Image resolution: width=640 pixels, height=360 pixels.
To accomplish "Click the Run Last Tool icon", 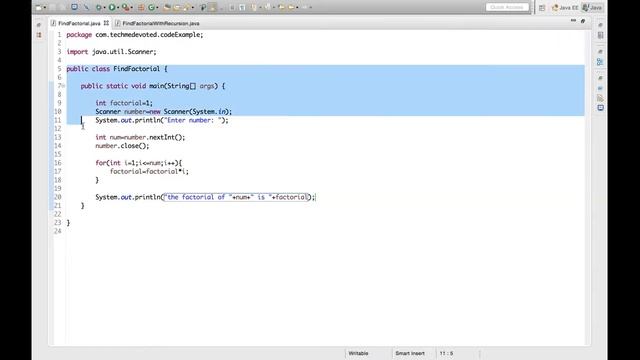I will pyautogui.click(x=126, y=7).
